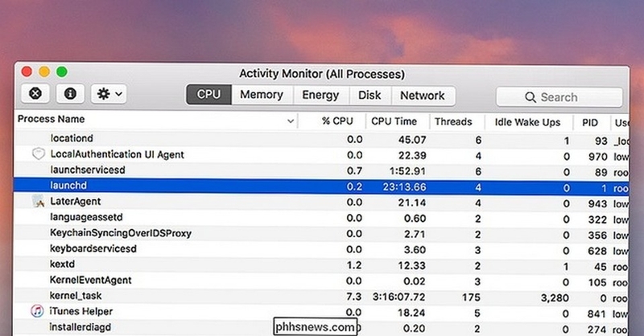The width and height of the screenshot is (644, 336).
Task: Open the process info inspector icon
Action: 70,94
